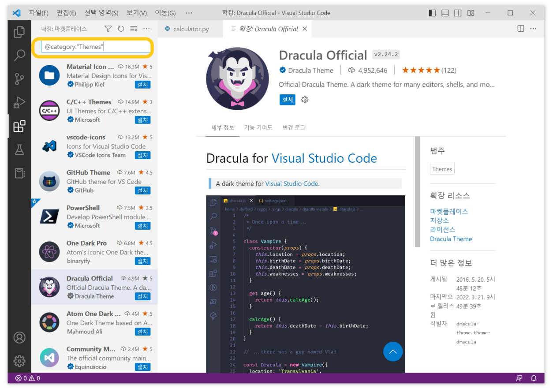
Task: Click the Dracula Official manage gear icon
Action: (x=305, y=100)
